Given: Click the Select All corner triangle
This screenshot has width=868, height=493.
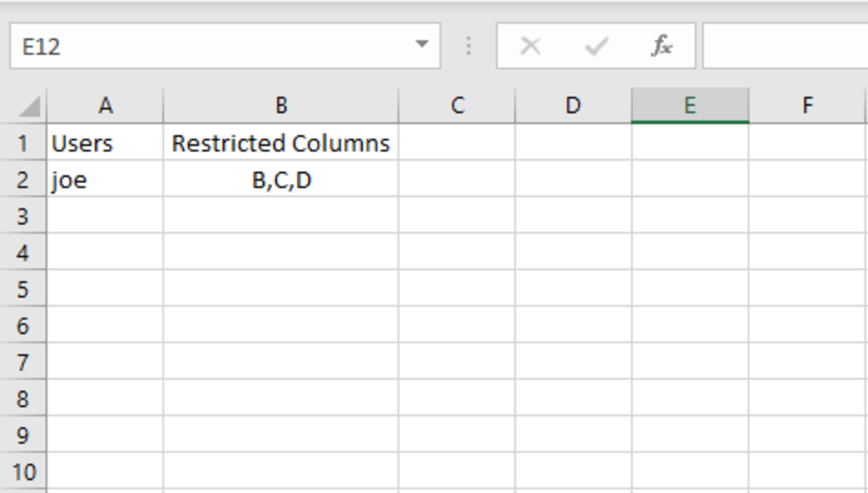Looking at the screenshot, I should tap(29, 106).
